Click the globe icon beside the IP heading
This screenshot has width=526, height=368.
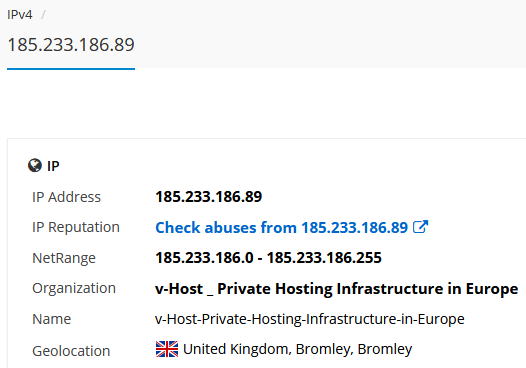coord(35,165)
